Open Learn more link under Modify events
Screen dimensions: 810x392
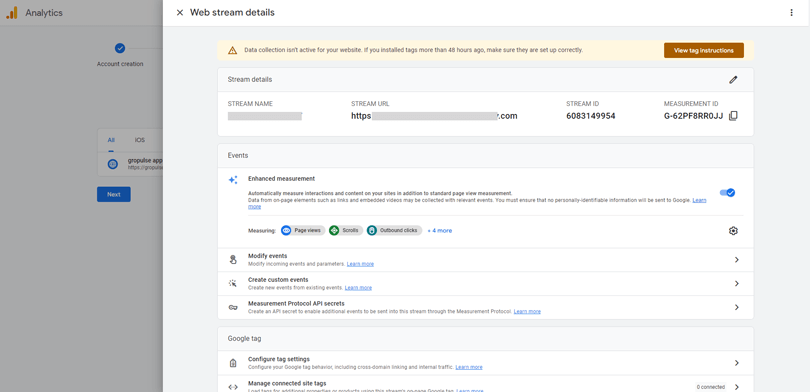coord(360,264)
